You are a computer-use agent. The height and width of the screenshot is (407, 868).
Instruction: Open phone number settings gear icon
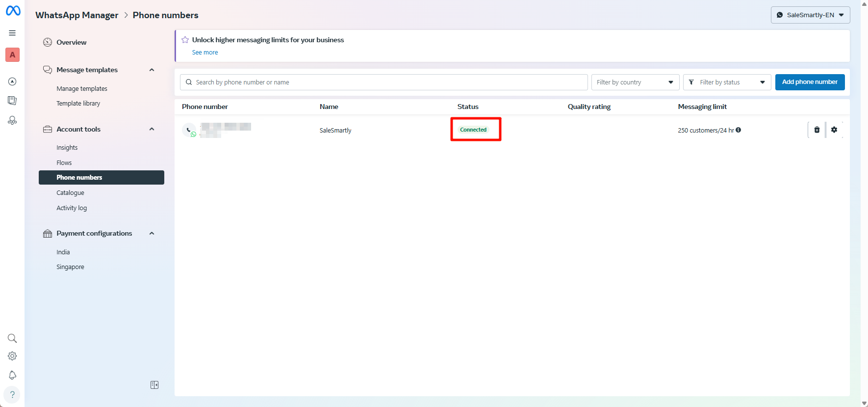tap(834, 130)
